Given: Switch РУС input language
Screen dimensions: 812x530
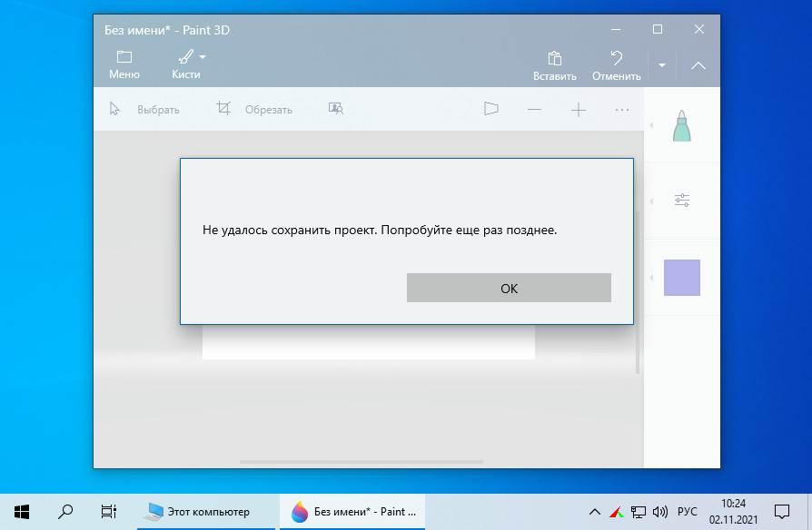Looking at the screenshot, I should [688, 512].
